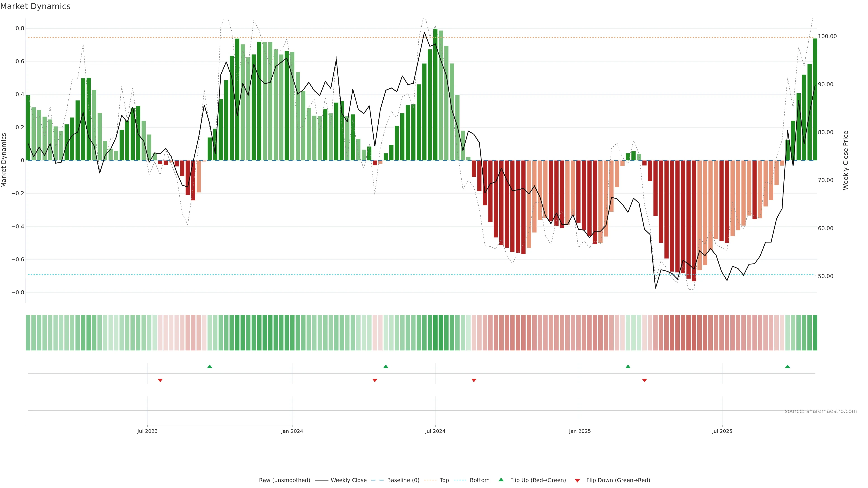
Task: Click the Weekly Close Price axis title
Action: coord(846,160)
